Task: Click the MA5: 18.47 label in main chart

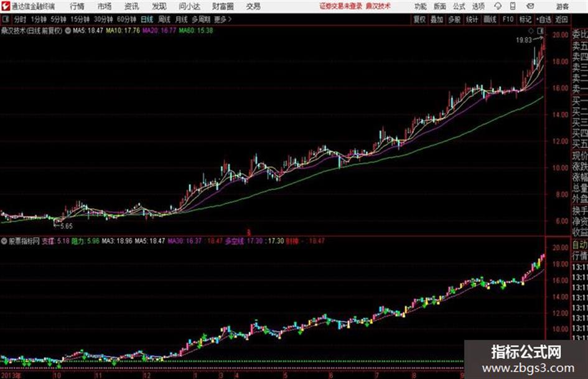Action: coord(88,30)
